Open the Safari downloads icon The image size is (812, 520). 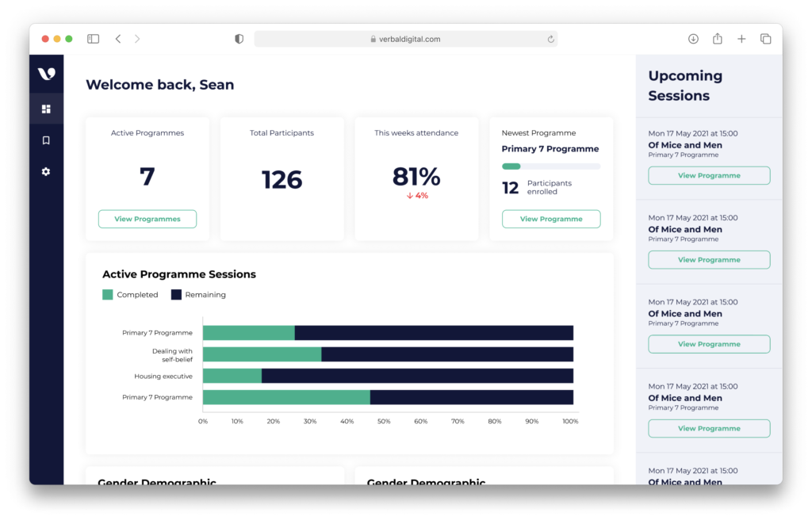point(693,39)
